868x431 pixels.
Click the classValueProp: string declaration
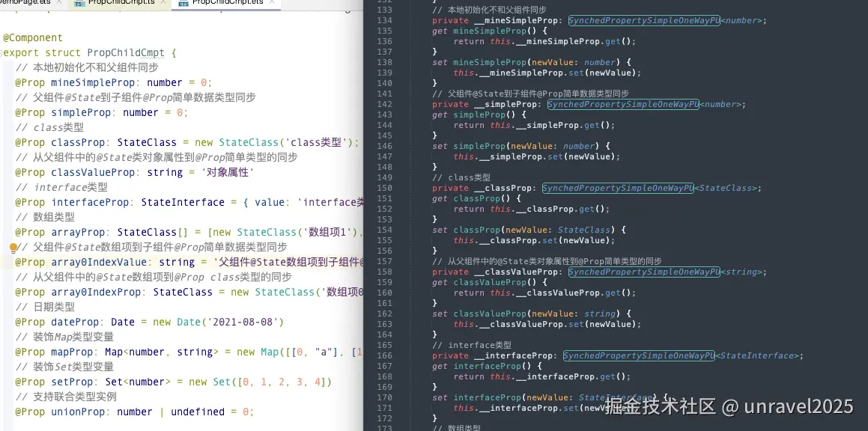[135, 172]
